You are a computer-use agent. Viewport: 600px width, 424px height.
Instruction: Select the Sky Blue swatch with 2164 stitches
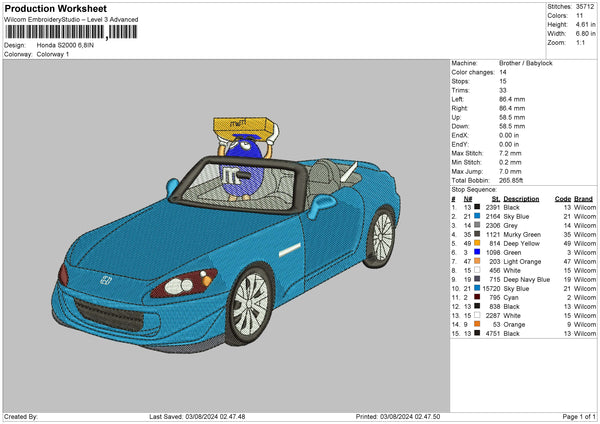pos(477,216)
